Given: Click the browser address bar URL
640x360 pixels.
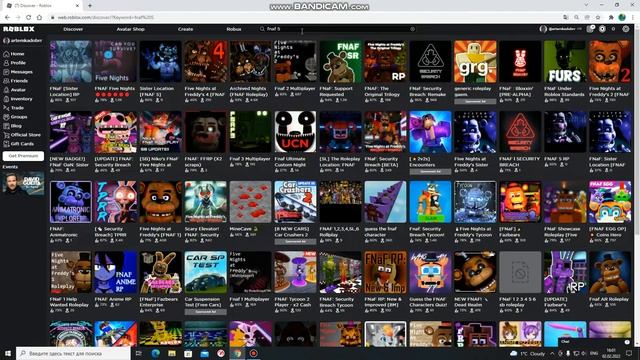Looking at the screenshot, I should [105, 18].
